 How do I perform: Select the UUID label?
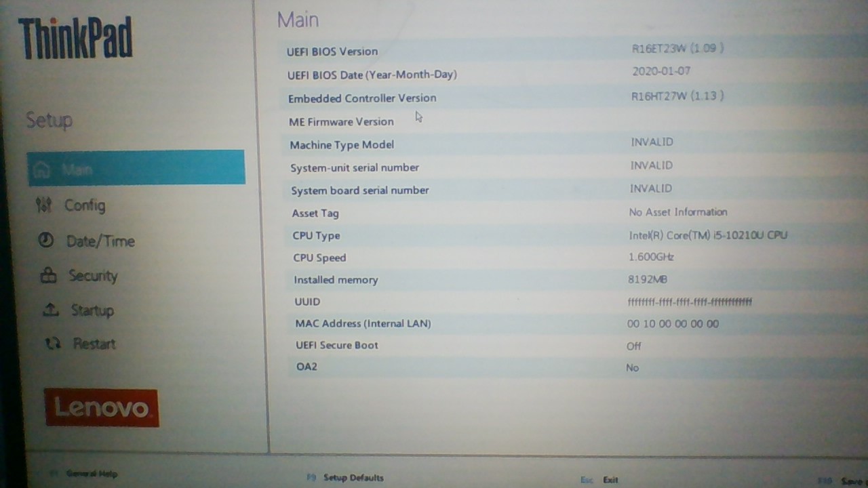point(307,302)
